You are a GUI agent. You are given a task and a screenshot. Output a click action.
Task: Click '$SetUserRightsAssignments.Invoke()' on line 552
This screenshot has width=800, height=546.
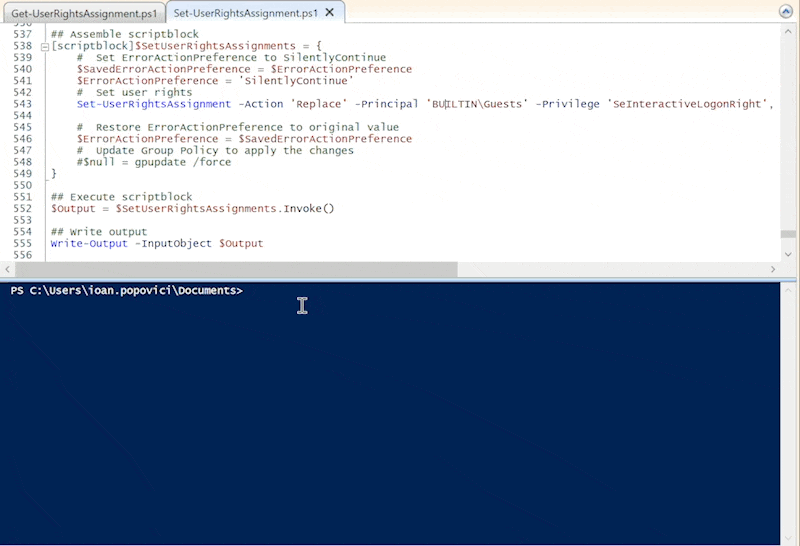(x=224, y=209)
